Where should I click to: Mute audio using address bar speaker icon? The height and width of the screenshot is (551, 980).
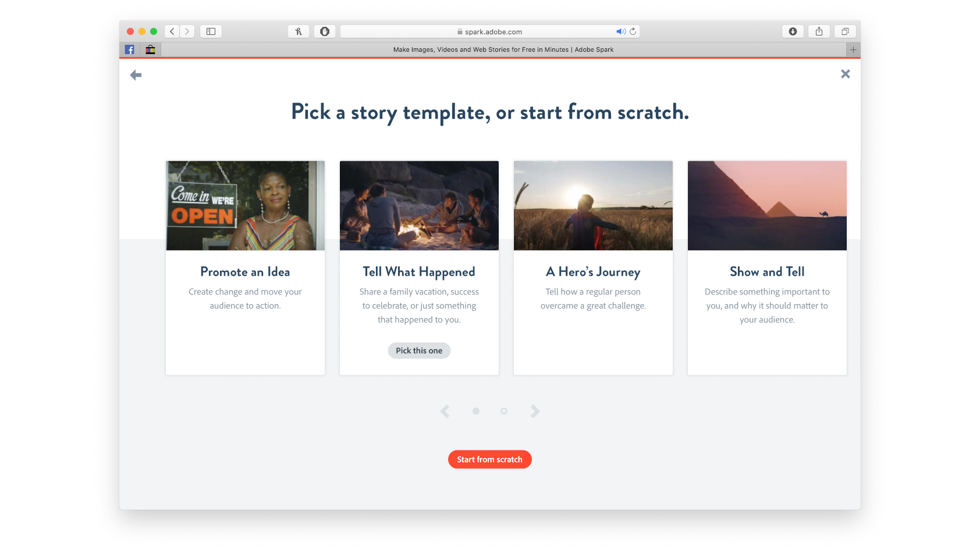621,31
